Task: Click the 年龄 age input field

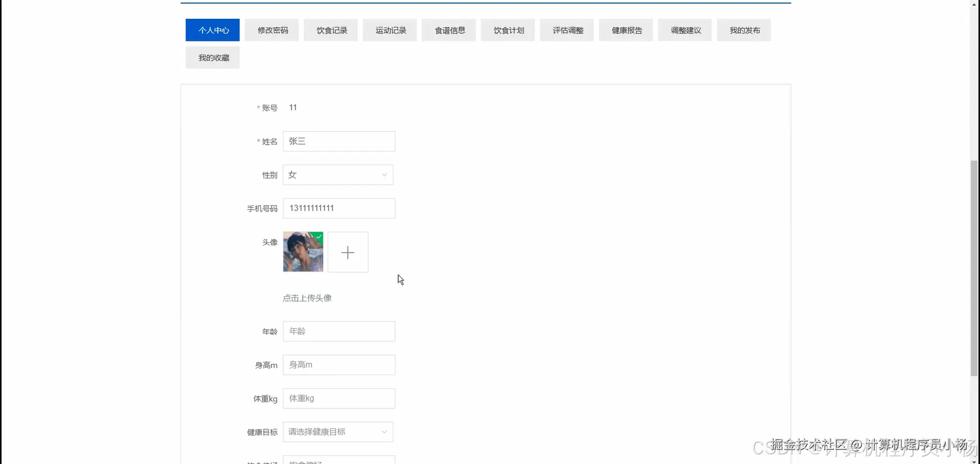Action: tap(339, 331)
